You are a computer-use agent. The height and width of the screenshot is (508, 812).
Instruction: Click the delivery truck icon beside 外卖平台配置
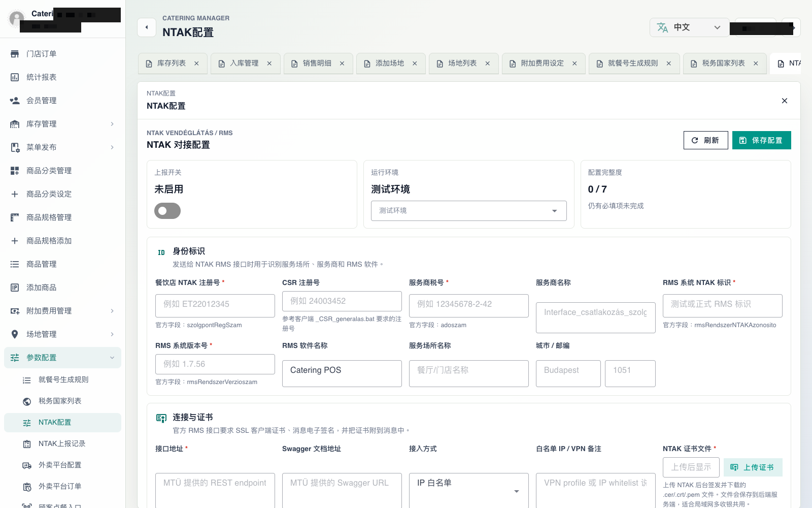click(27, 465)
